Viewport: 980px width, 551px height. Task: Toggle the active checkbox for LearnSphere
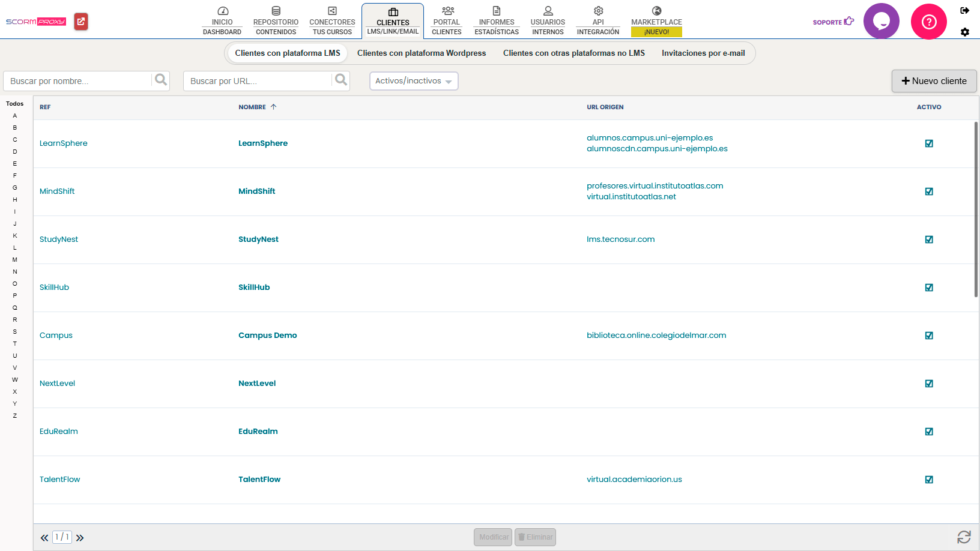click(x=929, y=143)
